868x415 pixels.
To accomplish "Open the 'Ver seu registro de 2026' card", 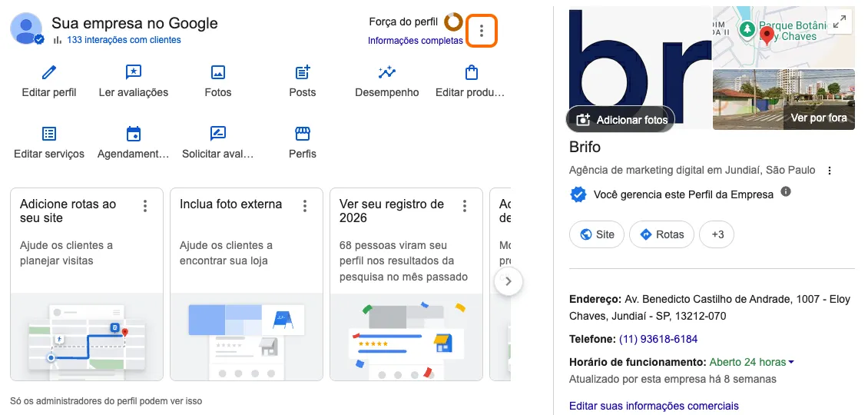I will coord(406,284).
